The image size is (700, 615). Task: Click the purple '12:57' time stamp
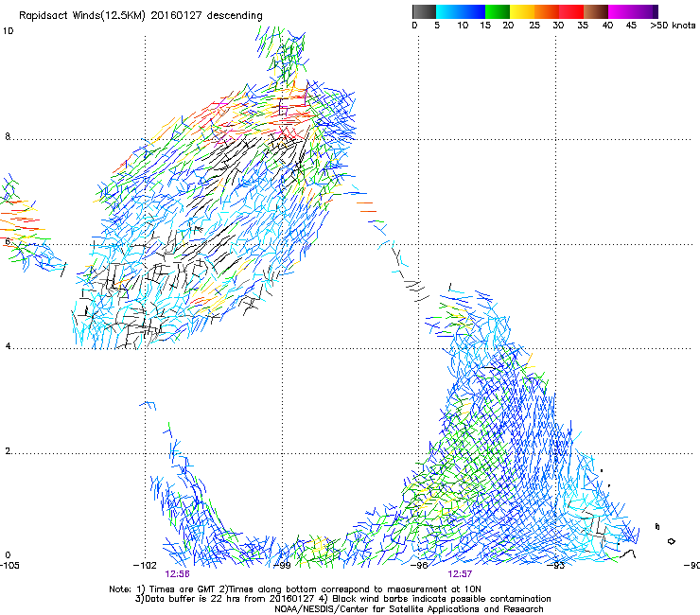(460, 574)
